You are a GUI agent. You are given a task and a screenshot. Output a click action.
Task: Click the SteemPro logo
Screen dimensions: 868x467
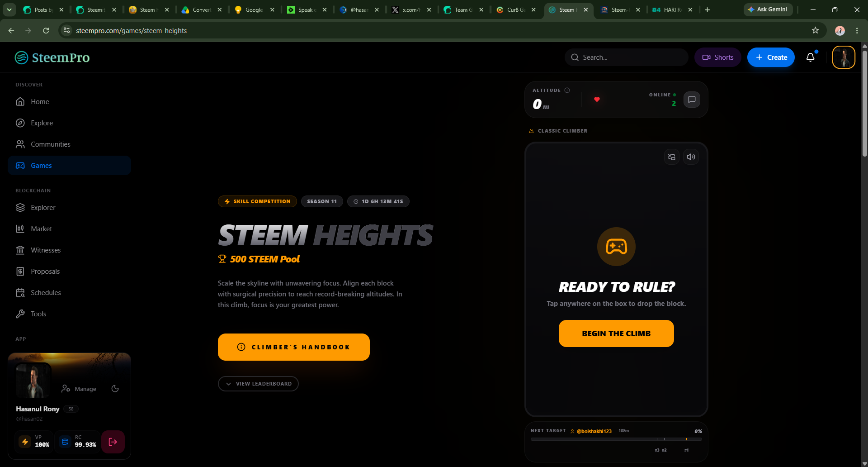(52, 57)
